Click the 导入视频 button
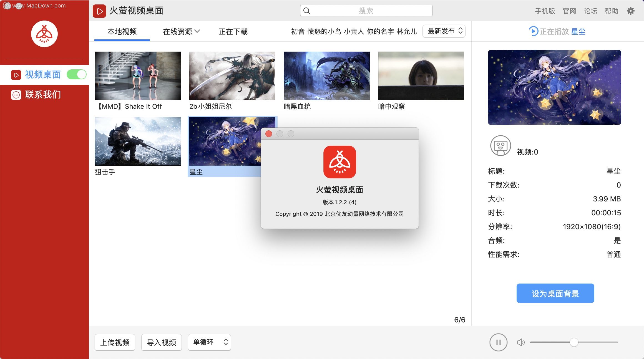Viewport: 644px width, 359px height. (162, 342)
